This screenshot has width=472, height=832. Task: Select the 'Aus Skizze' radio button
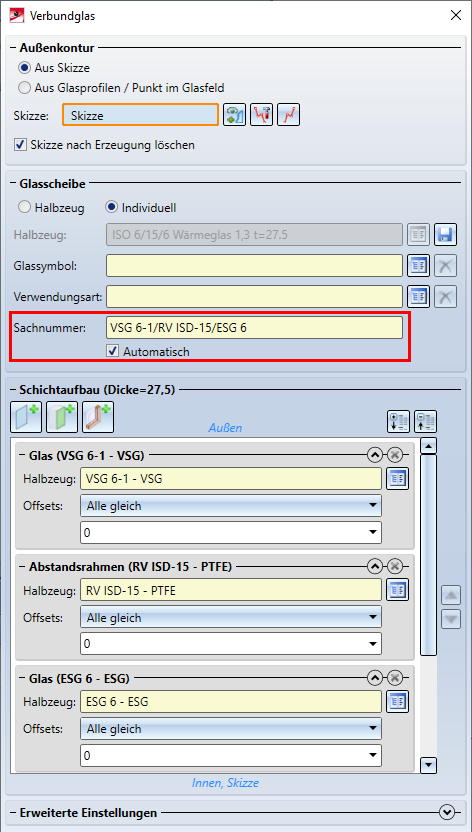(24, 68)
